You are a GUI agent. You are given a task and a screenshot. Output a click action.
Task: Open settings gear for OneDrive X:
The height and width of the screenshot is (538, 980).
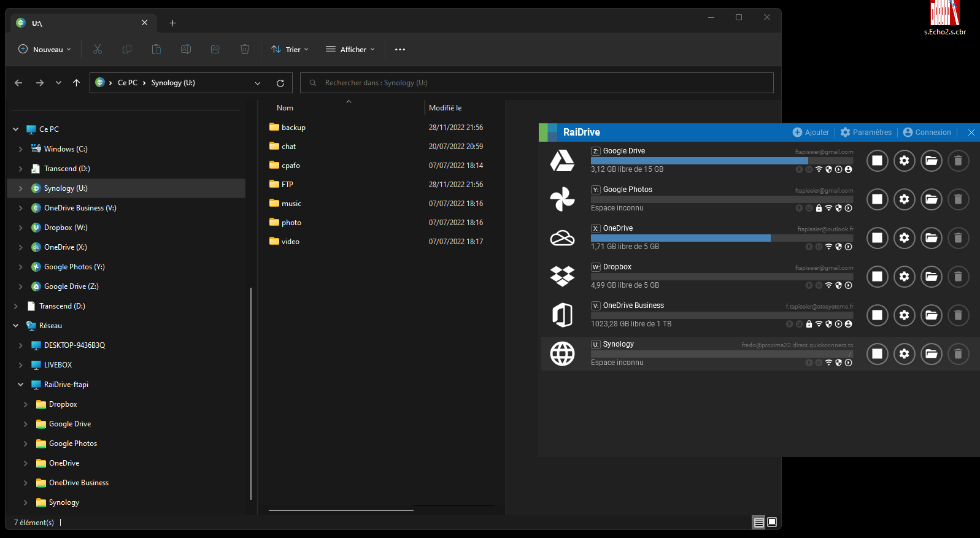point(905,238)
